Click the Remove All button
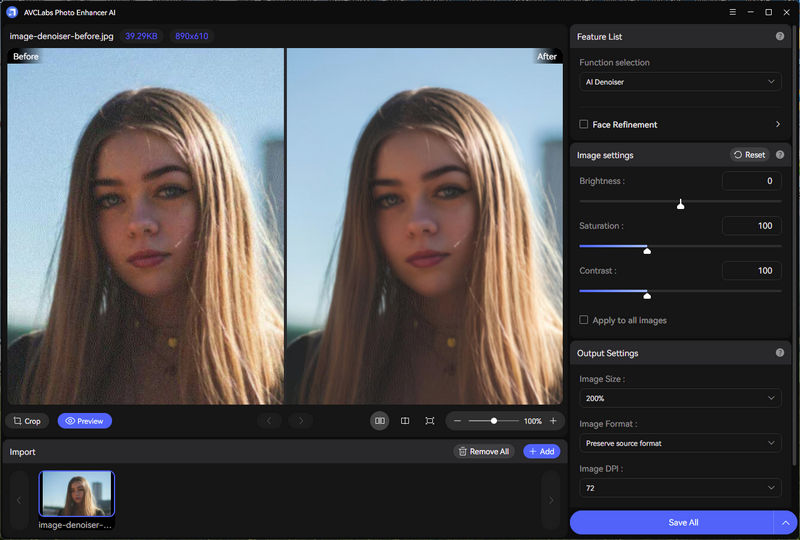This screenshot has width=800, height=540. pyautogui.click(x=483, y=452)
